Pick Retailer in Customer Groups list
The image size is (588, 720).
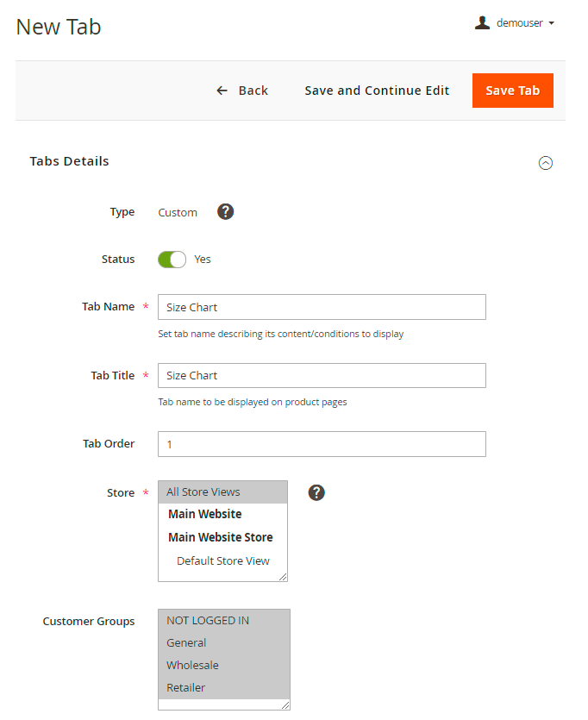186,687
